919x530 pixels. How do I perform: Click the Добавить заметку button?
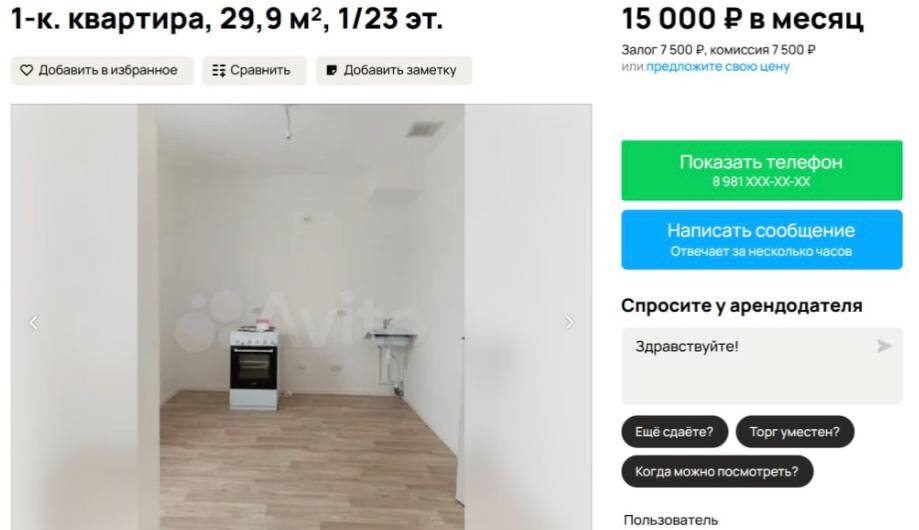pyautogui.click(x=394, y=70)
